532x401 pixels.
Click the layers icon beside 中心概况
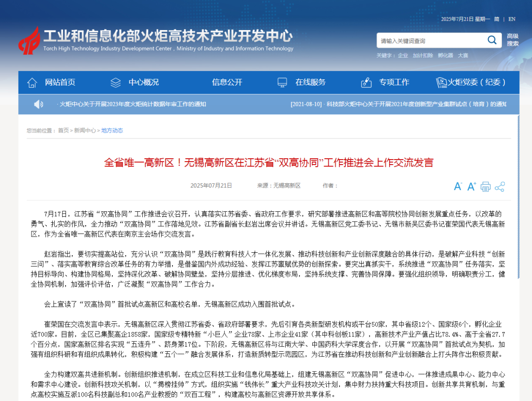pyautogui.click(x=116, y=82)
